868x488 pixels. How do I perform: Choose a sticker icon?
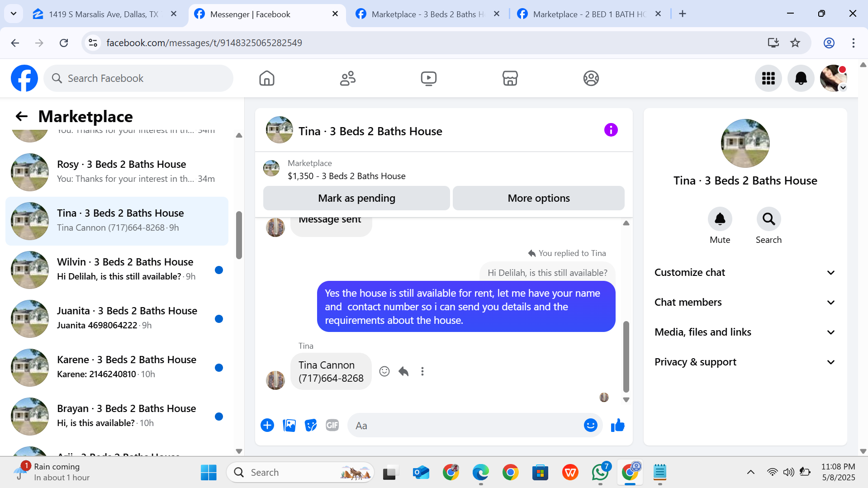coord(311,425)
